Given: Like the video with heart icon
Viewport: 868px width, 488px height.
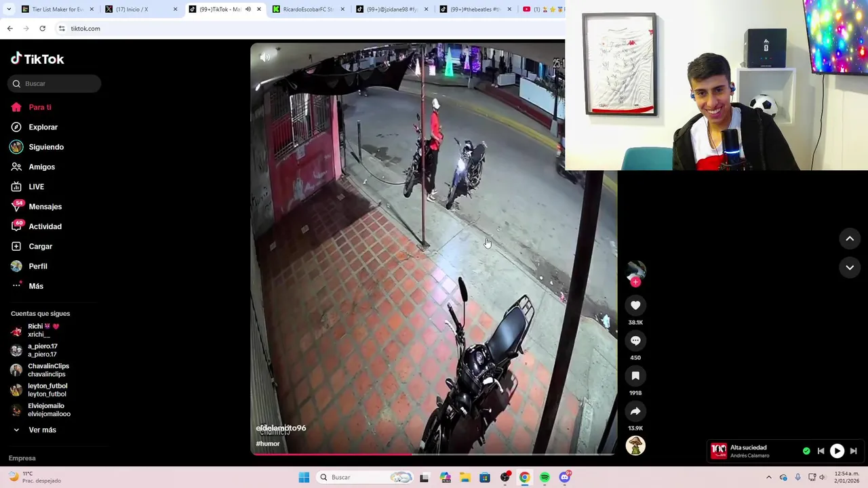Looking at the screenshot, I should click(635, 306).
